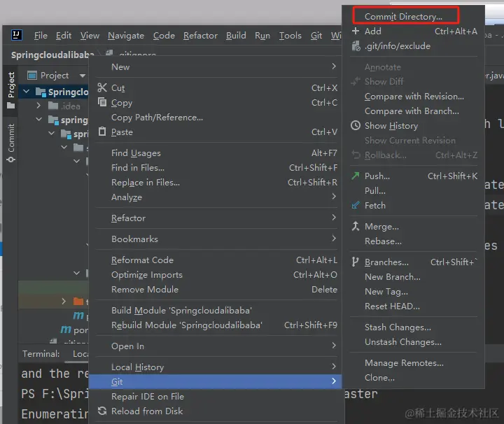Click Copy Path/Reference... entry
Screen dimensions: 504x424
tap(157, 118)
